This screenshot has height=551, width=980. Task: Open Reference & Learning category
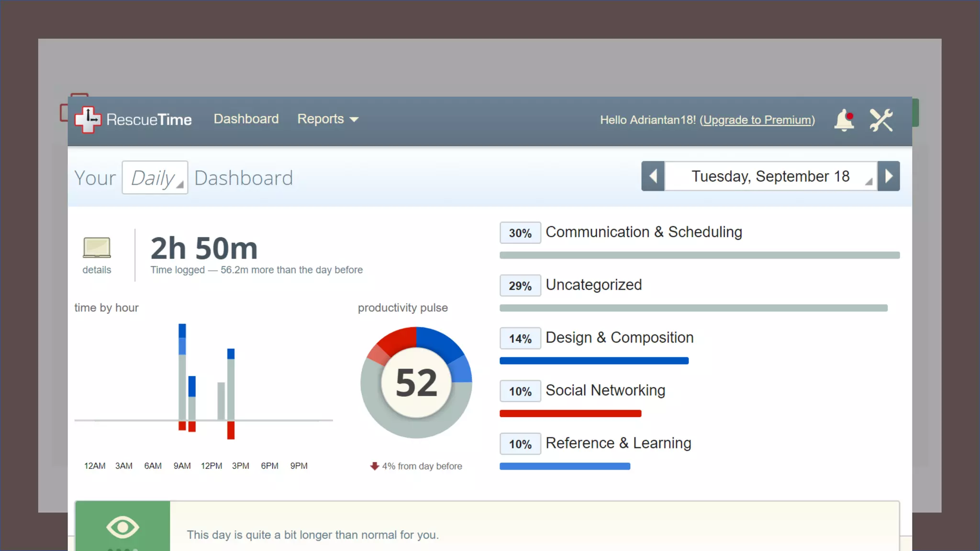tap(618, 443)
